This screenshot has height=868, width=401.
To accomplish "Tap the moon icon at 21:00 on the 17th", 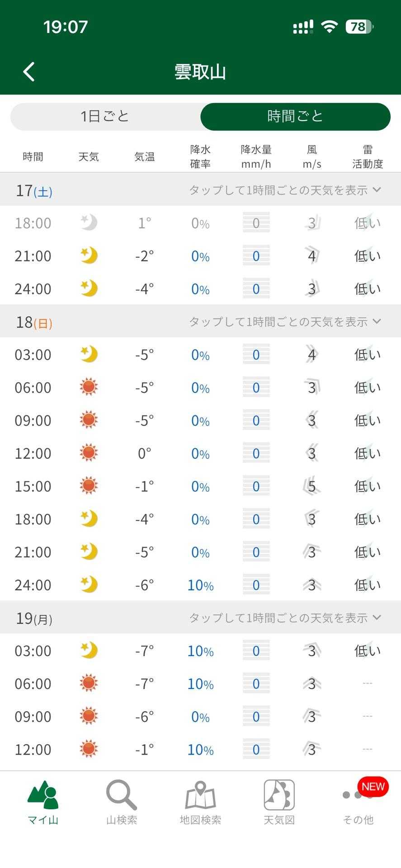I will tap(89, 256).
